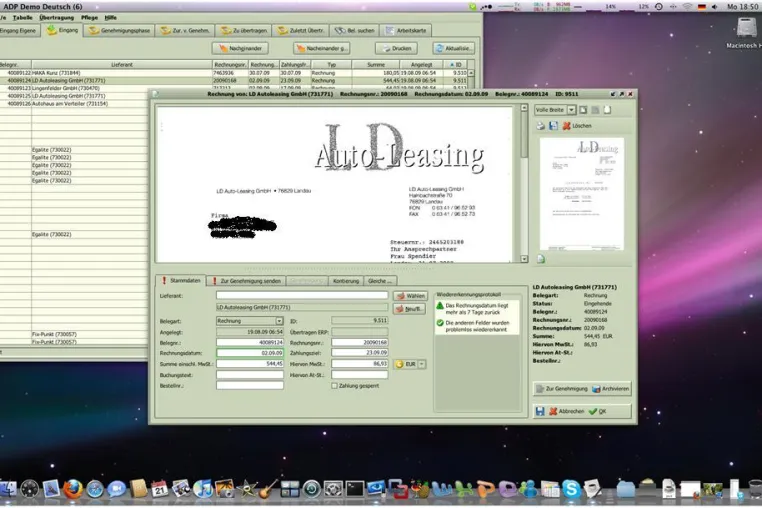Click the first page-view icon after Volle Breite
The height and width of the screenshot is (508, 762).
(583, 110)
